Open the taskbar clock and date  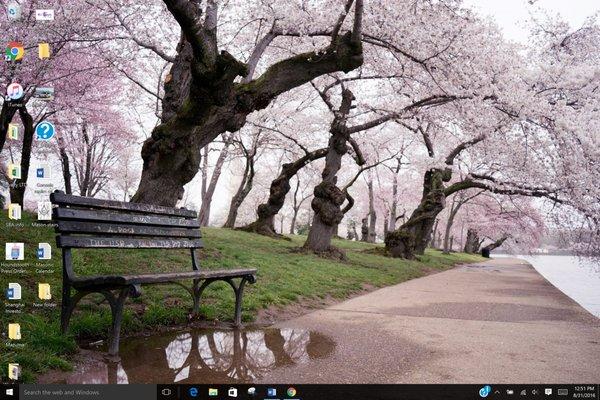click(x=583, y=392)
